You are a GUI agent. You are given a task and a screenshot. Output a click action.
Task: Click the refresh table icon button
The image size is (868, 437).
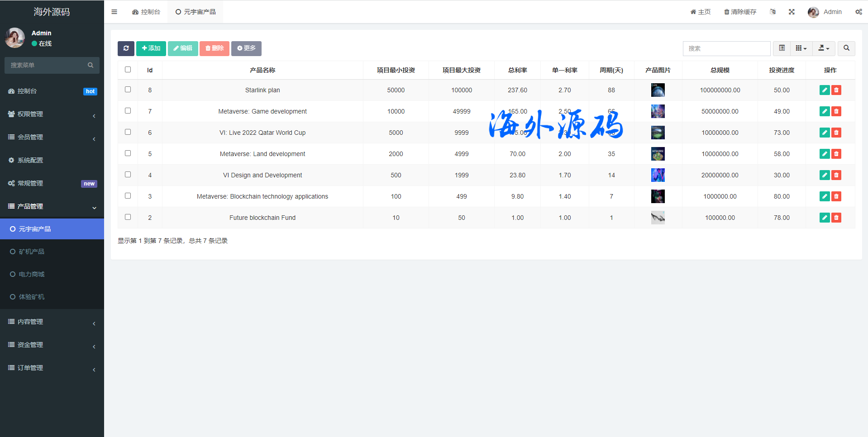pos(126,48)
